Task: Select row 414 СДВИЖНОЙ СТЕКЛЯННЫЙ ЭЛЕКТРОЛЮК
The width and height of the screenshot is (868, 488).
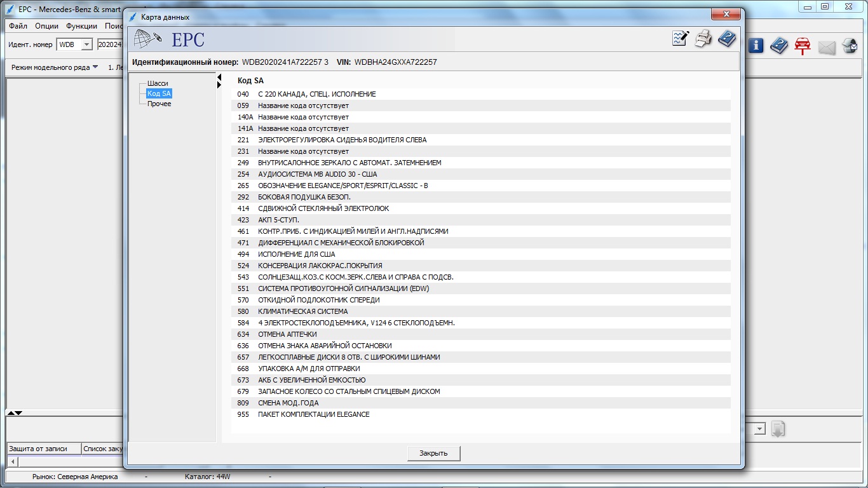Action: pyautogui.click(x=481, y=208)
